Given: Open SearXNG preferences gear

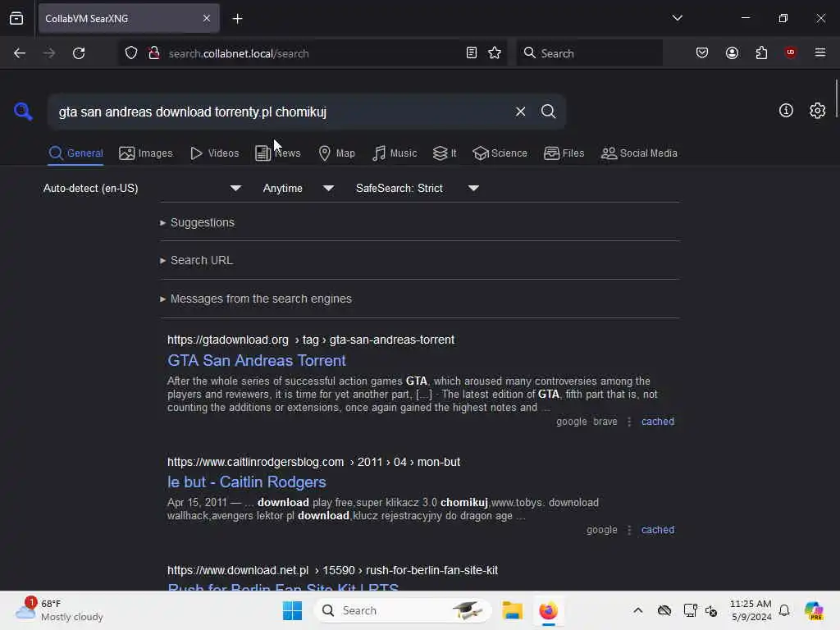Looking at the screenshot, I should [817, 111].
